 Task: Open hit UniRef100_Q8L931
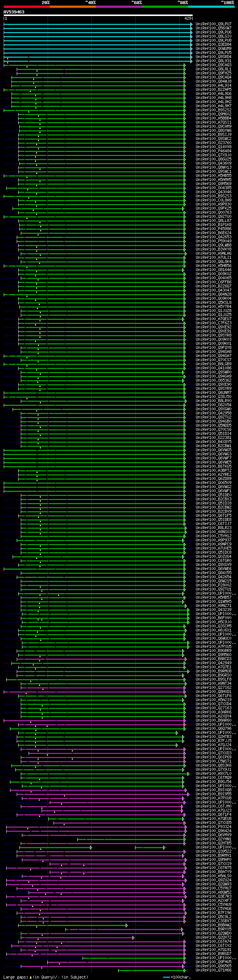click(x=213, y=61)
